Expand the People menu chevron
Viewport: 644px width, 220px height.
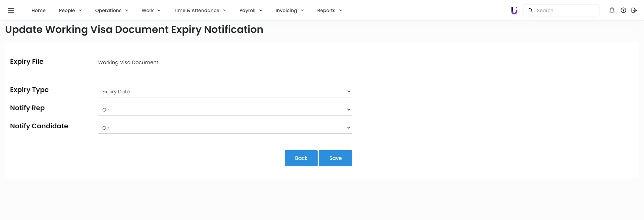coord(80,10)
